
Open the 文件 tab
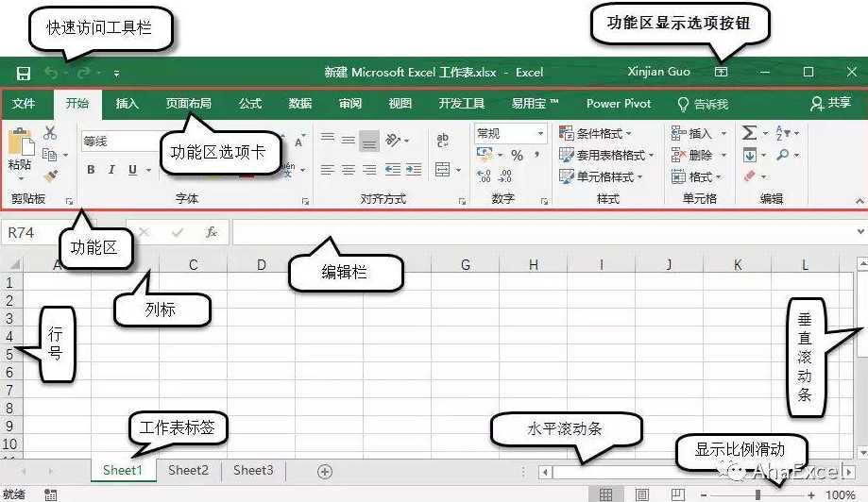pos(24,104)
